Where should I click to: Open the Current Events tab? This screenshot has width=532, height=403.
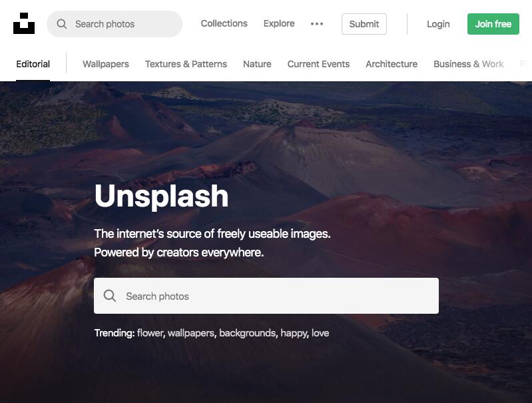click(x=318, y=64)
